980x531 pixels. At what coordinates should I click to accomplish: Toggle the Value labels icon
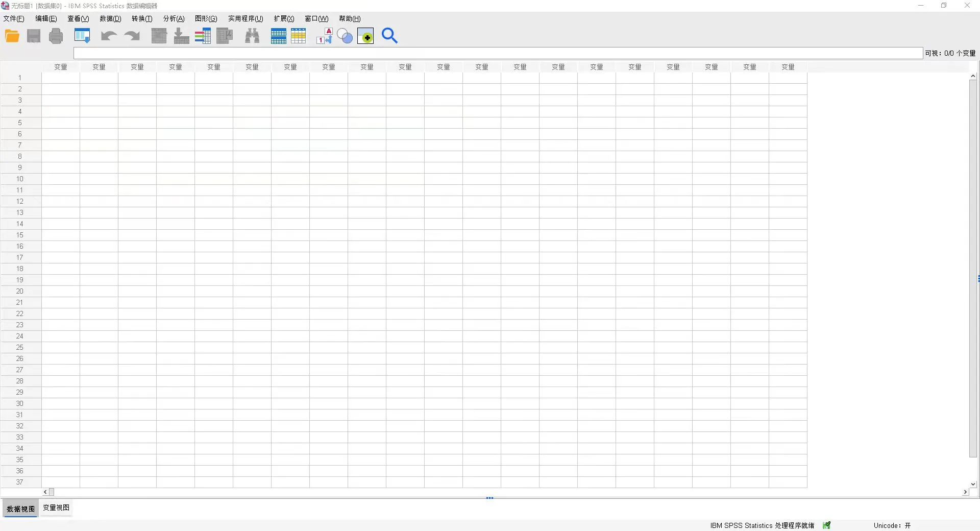[x=324, y=36]
